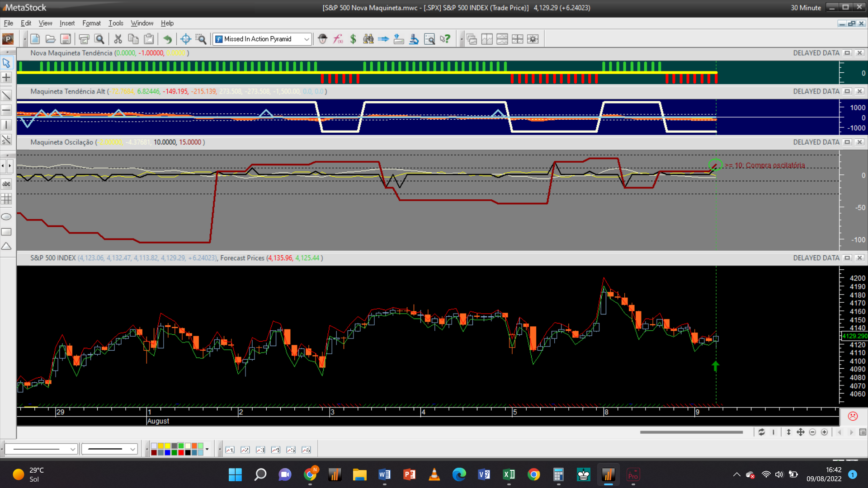
Task: Open The Explorer binoculars icon
Action: tap(368, 39)
